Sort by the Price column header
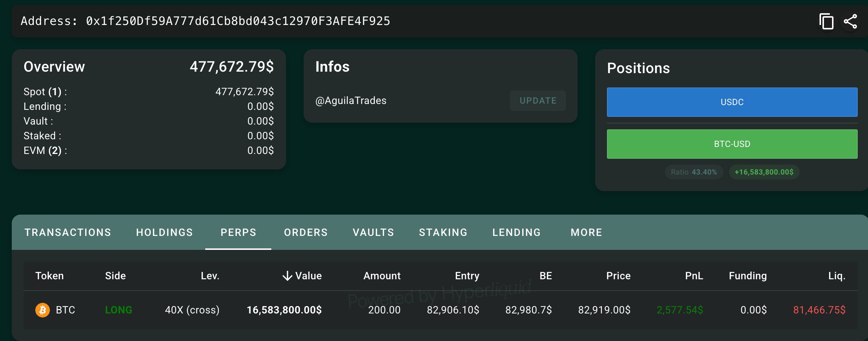The width and height of the screenshot is (868, 341). (618, 276)
